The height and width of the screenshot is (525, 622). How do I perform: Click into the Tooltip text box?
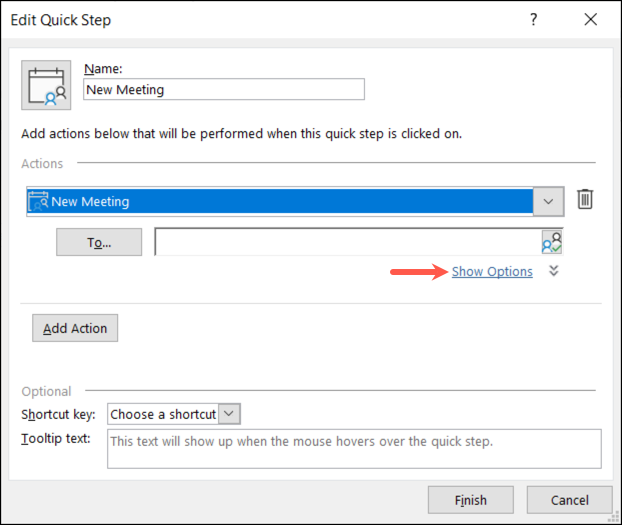pyautogui.click(x=353, y=449)
